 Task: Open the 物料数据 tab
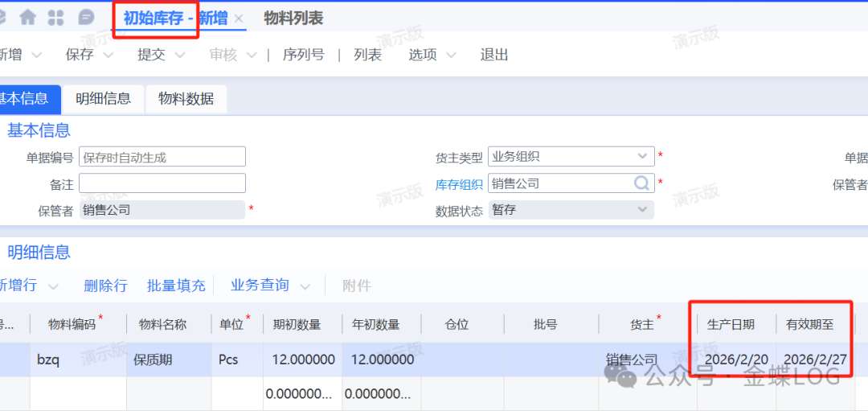tap(186, 99)
